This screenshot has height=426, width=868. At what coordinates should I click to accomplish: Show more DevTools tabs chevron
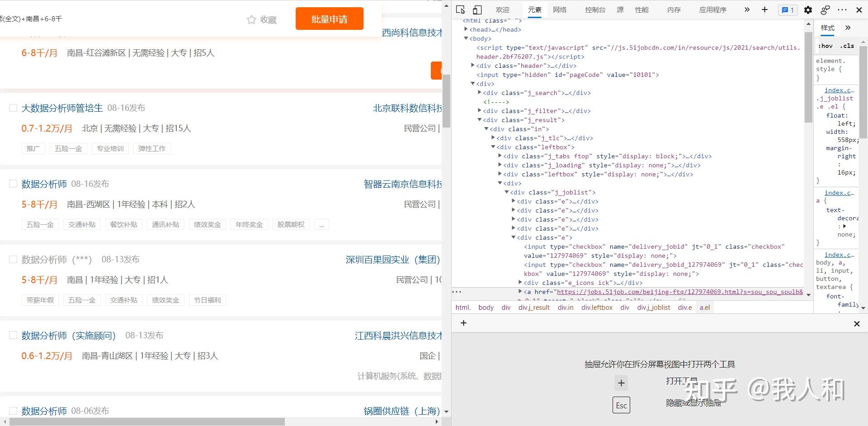(x=747, y=9)
